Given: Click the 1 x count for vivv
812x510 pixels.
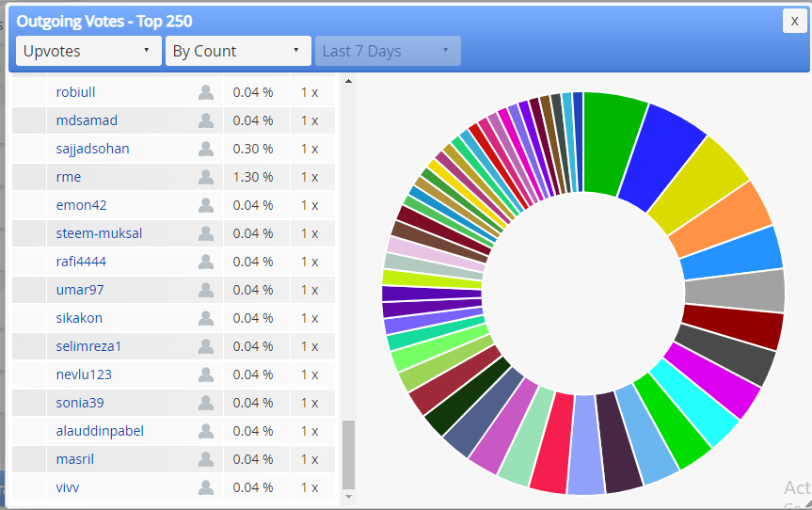Looking at the screenshot, I should [x=310, y=487].
